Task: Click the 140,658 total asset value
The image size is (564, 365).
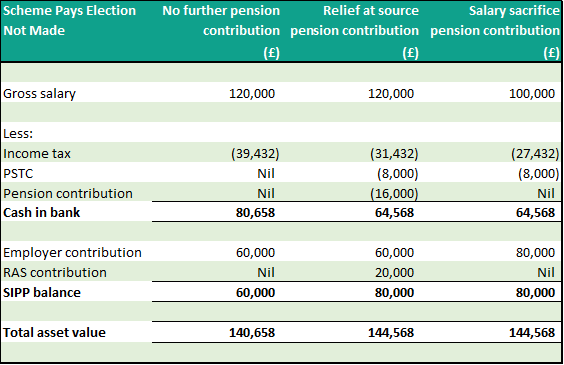Action: (252, 333)
